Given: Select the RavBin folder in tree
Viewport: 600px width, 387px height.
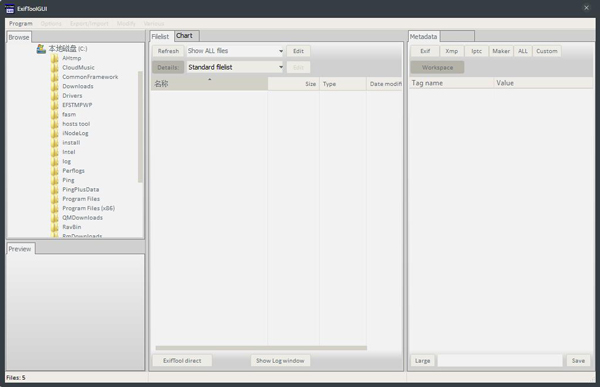Looking at the screenshot, I should pos(72,227).
